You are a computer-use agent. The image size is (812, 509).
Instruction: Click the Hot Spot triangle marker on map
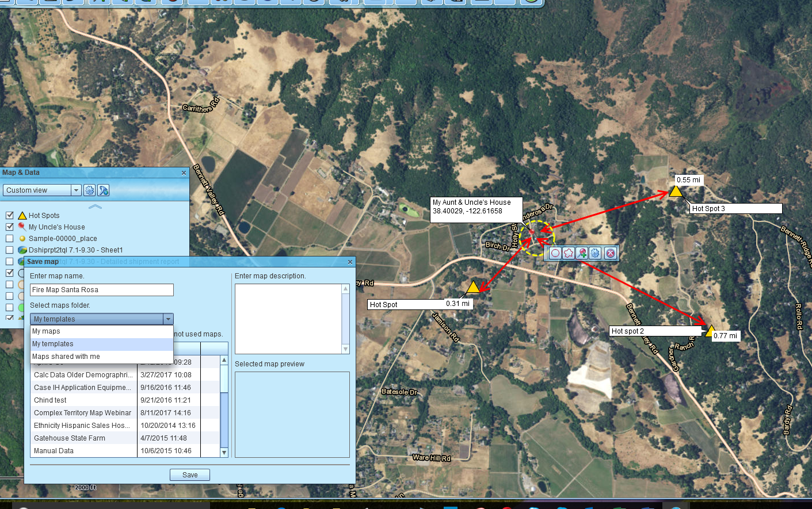tap(473, 286)
